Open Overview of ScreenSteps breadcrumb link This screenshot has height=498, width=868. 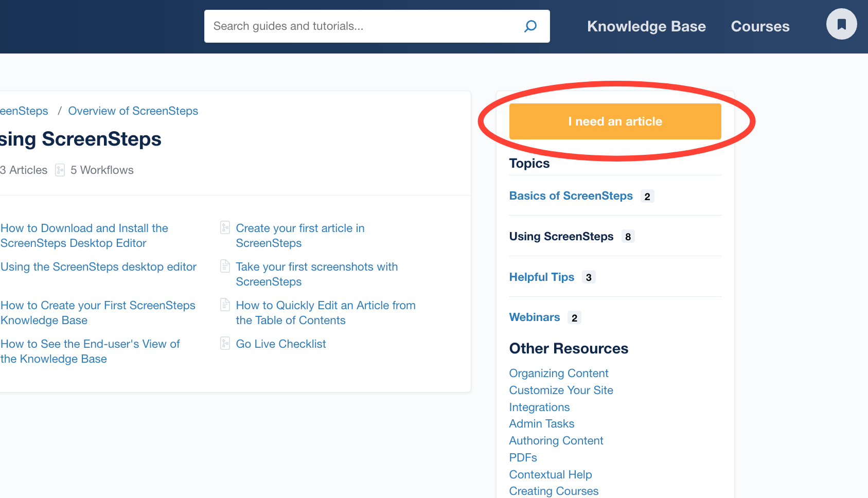[x=133, y=111]
